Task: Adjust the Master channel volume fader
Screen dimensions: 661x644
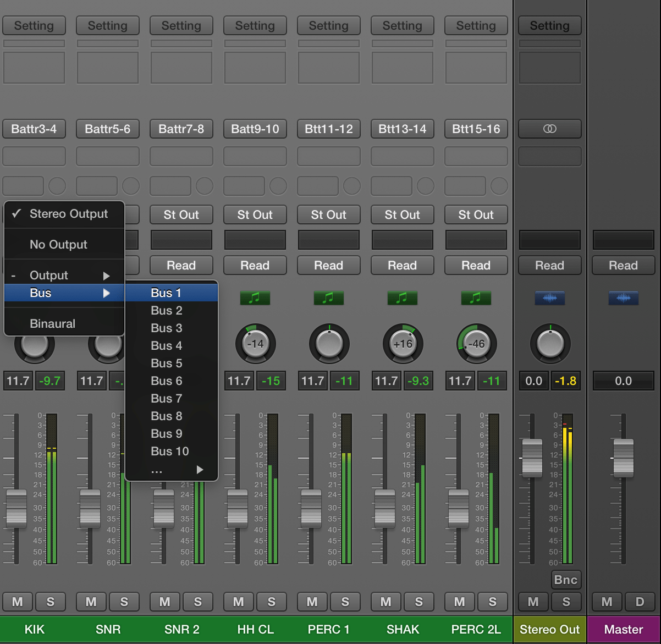Action: point(622,458)
